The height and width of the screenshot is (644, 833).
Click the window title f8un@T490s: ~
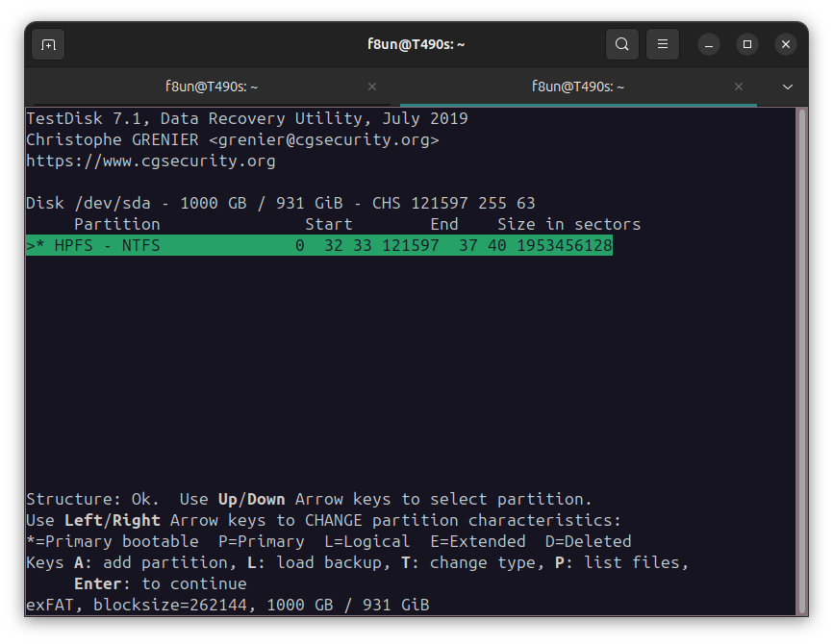click(x=416, y=44)
